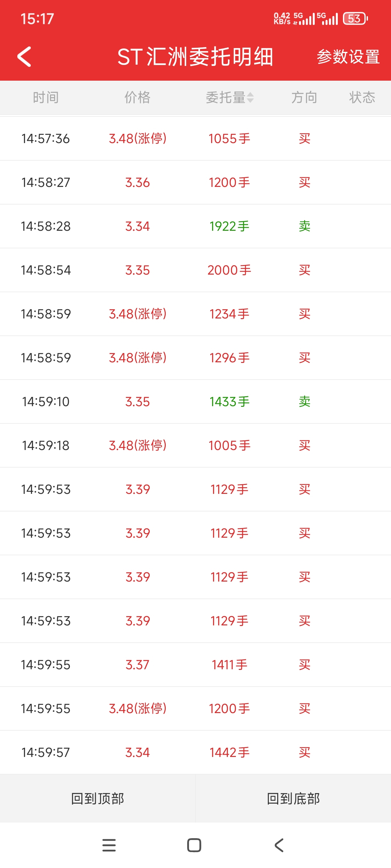Tap Android system back chevron

(279, 845)
